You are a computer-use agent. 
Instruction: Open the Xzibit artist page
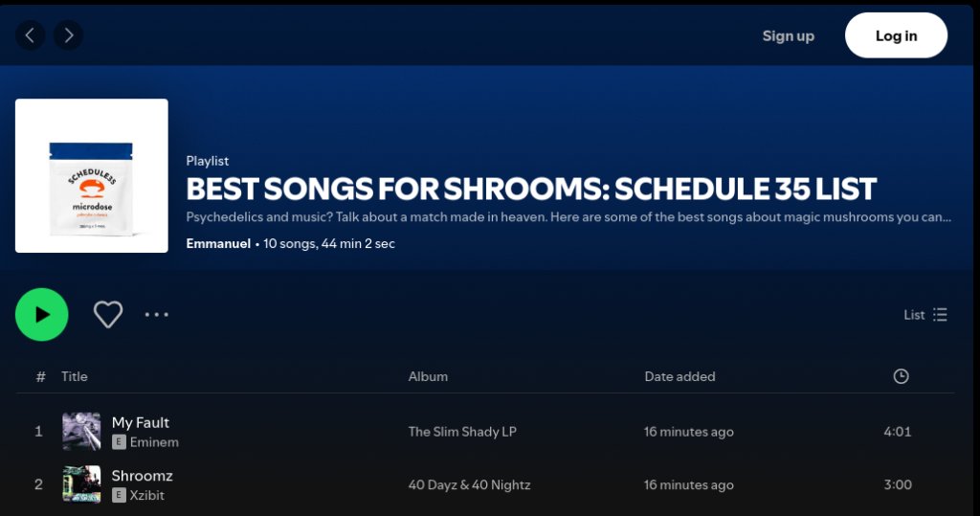150,495
